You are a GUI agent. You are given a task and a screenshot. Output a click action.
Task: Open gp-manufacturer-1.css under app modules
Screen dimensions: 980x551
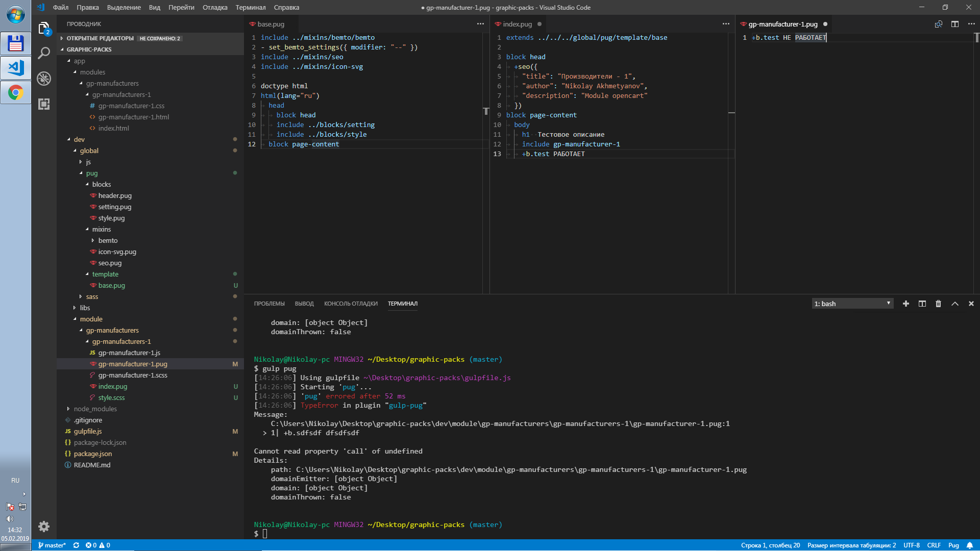point(150,106)
